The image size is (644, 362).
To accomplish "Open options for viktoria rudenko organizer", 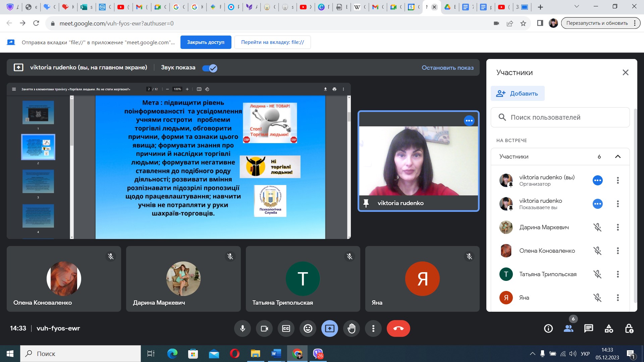I will (x=618, y=180).
